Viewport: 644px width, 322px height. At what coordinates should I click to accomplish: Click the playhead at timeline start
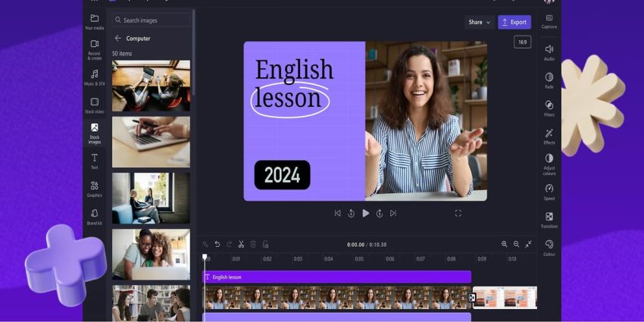pyautogui.click(x=205, y=257)
